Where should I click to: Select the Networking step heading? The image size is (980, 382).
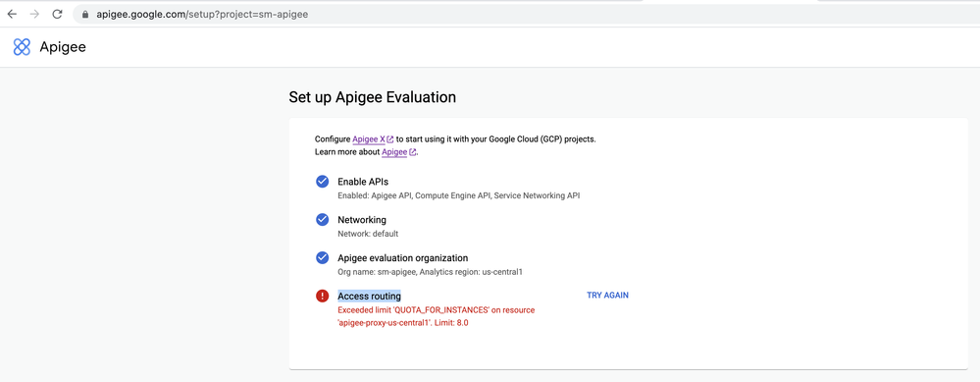click(362, 220)
